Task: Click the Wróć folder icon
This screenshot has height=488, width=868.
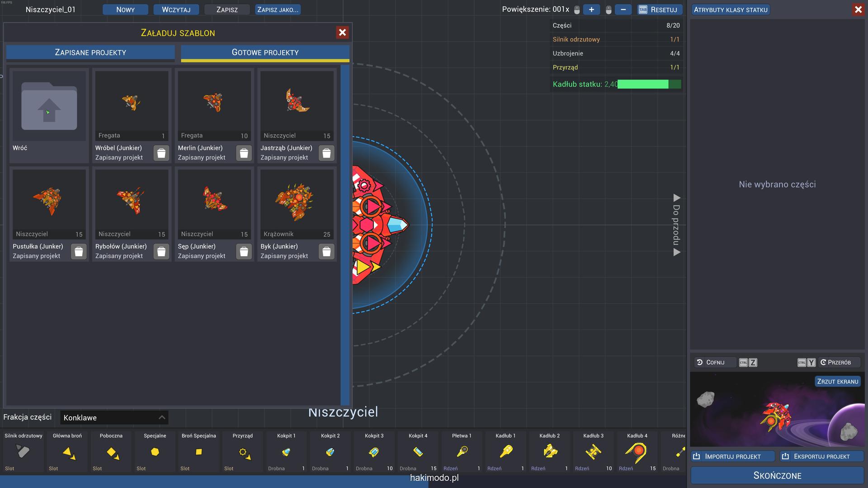Action: tap(49, 107)
